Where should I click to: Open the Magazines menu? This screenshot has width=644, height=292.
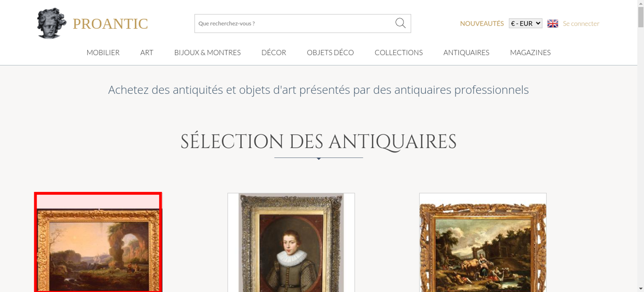click(530, 52)
